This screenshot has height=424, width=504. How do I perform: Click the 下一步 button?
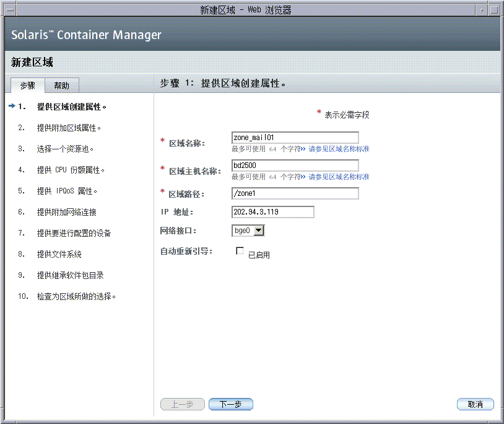231,404
